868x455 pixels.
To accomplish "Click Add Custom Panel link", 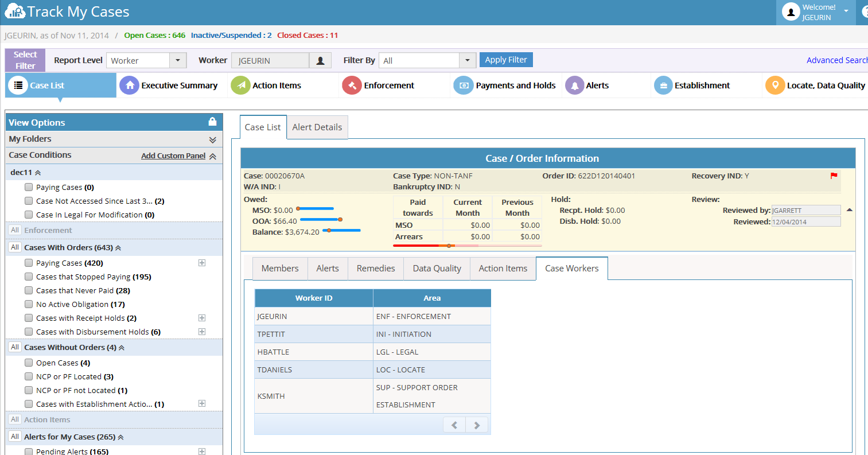I will (x=173, y=155).
